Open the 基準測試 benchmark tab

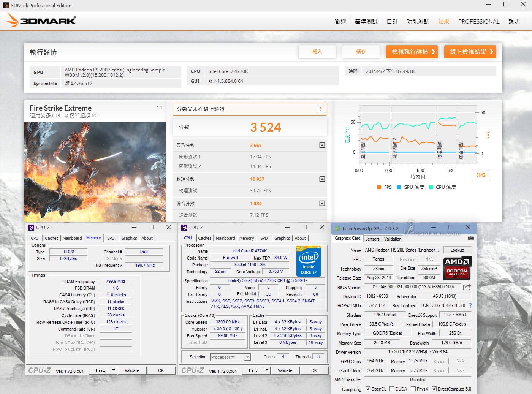tap(366, 22)
